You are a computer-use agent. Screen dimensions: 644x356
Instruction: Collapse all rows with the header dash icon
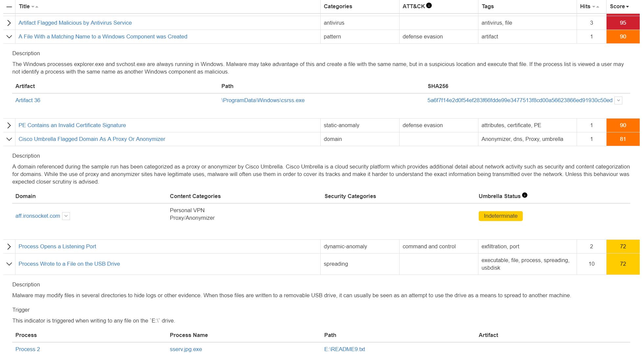[x=9, y=7]
